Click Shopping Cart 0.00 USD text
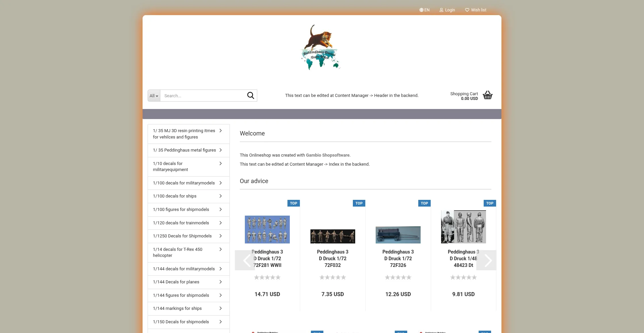Viewport: 644px width, 333px height. click(464, 96)
